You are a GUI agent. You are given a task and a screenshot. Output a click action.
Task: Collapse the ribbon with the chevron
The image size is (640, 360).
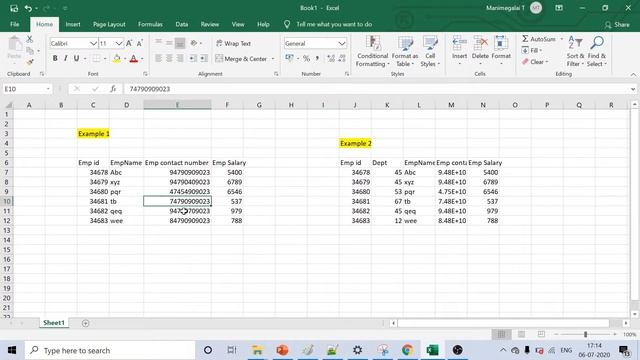tap(633, 75)
